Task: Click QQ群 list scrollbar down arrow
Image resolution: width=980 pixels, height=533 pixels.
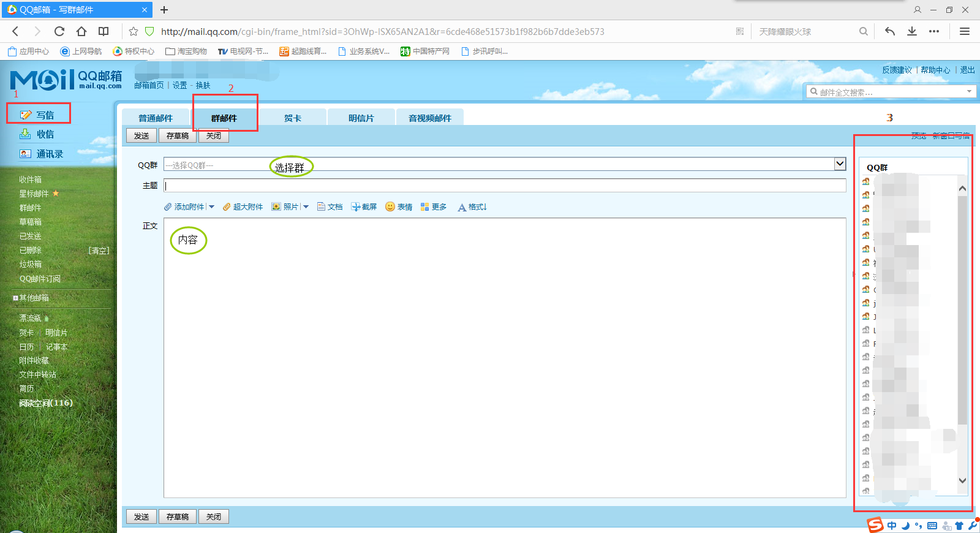Action: click(962, 480)
